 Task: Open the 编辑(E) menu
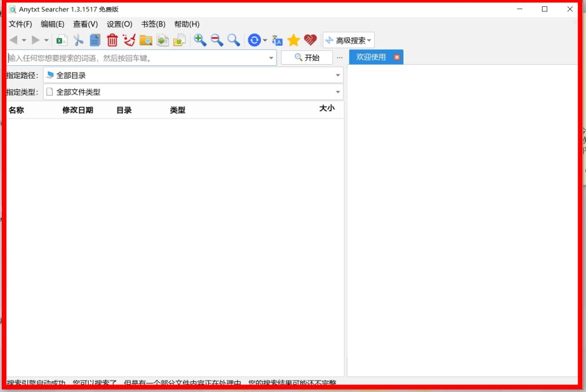coord(52,24)
